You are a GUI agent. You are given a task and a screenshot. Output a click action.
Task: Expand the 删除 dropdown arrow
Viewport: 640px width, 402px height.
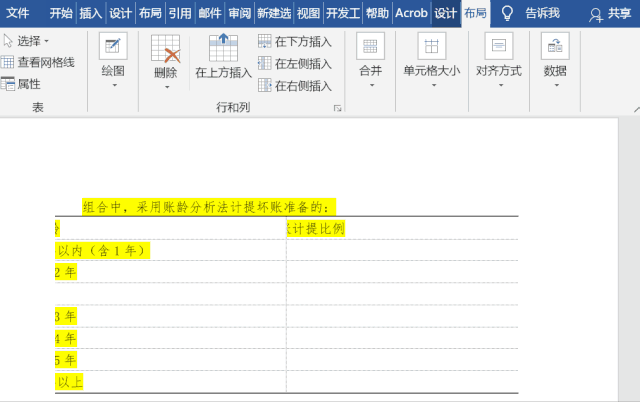(x=167, y=87)
